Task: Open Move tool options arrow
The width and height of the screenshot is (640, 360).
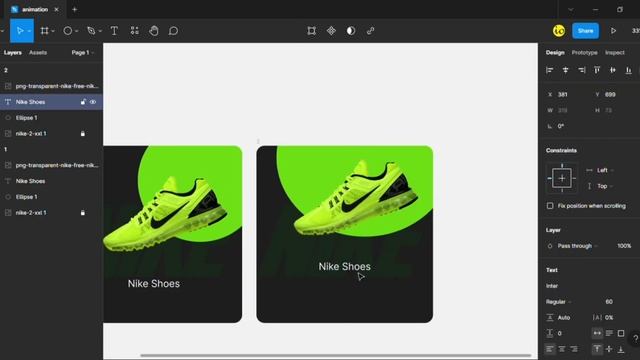Action: point(29,31)
